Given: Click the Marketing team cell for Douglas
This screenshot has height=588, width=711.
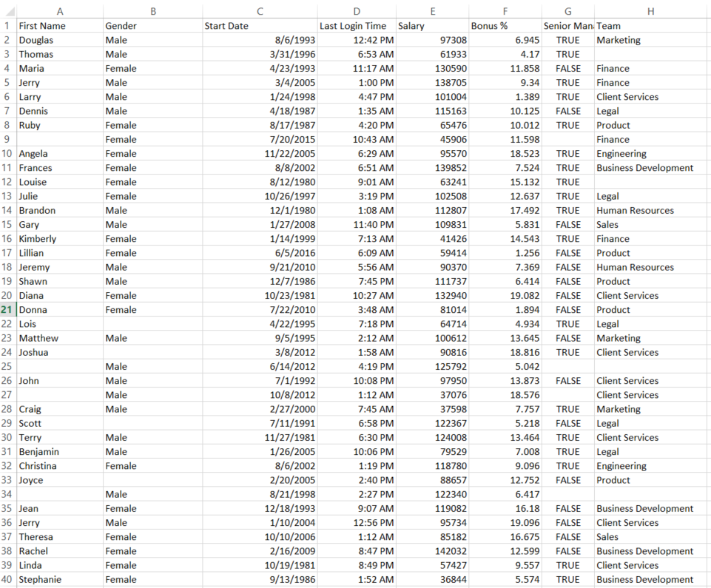Looking at the screenshot, I should point(650,40).
